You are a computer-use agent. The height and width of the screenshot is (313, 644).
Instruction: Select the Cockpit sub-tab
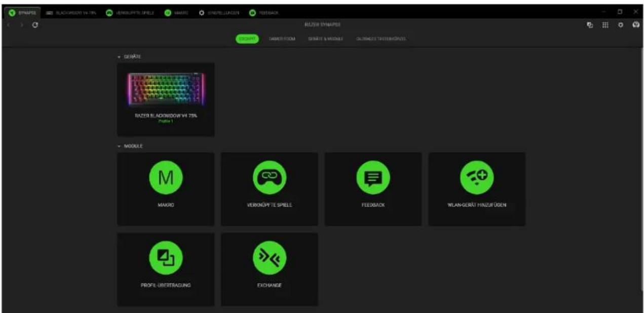pyautogui.click(x=247, y=39)
